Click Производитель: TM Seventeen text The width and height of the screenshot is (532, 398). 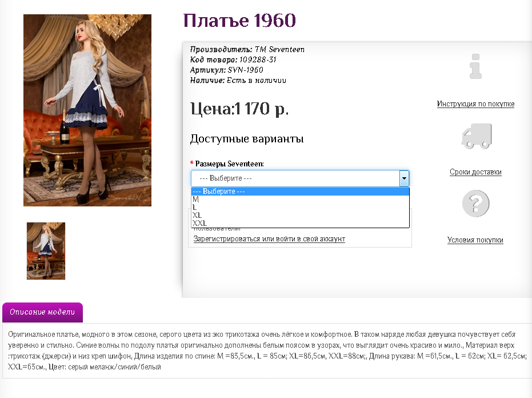(247, 50)
